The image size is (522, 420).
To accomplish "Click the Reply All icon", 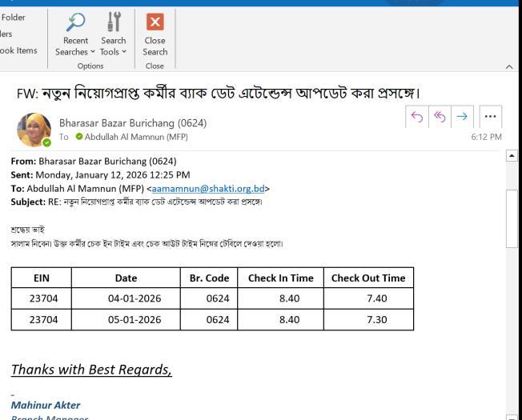I will pyautogui.click(x=439, y=117).
